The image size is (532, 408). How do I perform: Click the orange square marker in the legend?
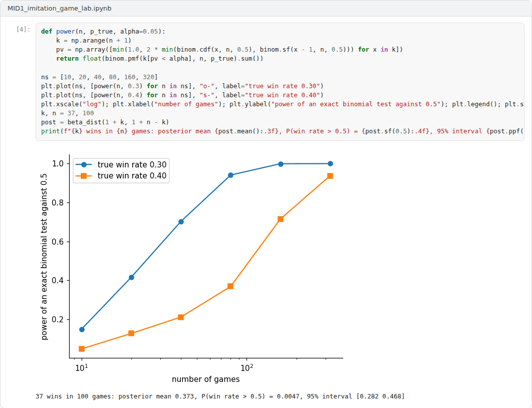click(84, 175)
